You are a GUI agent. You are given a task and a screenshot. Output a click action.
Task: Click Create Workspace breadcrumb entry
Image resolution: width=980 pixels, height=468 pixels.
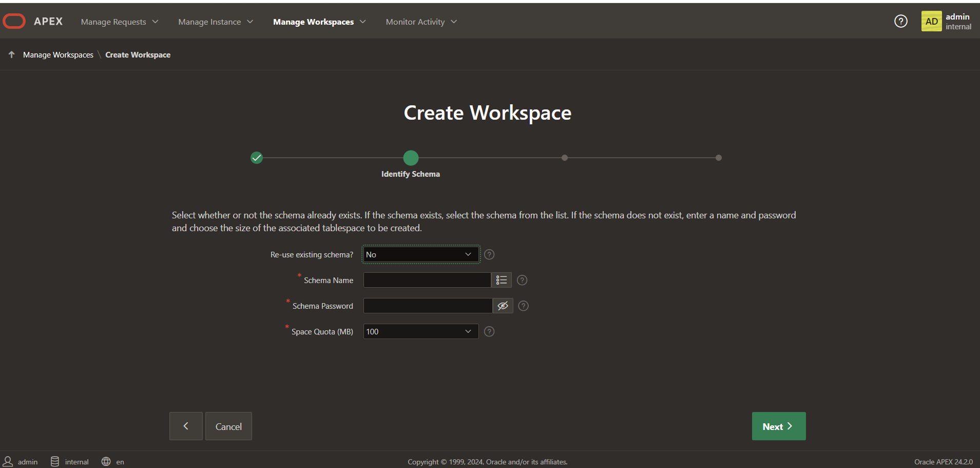click(x=138, y=54)
